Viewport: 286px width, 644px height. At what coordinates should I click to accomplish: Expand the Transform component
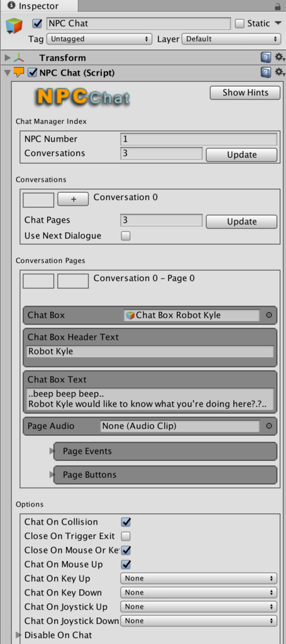8,57
